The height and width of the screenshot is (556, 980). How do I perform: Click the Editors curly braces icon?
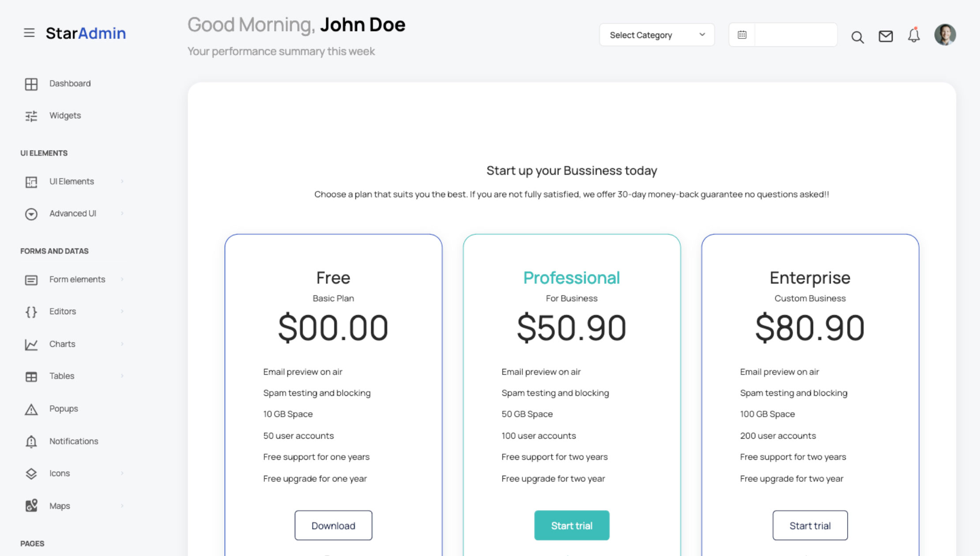click(x=31, y=312)
